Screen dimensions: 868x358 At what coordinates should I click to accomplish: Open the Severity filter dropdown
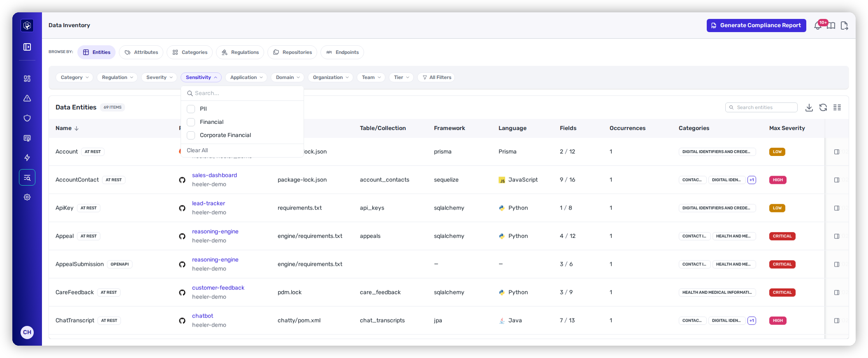(159, 77)
